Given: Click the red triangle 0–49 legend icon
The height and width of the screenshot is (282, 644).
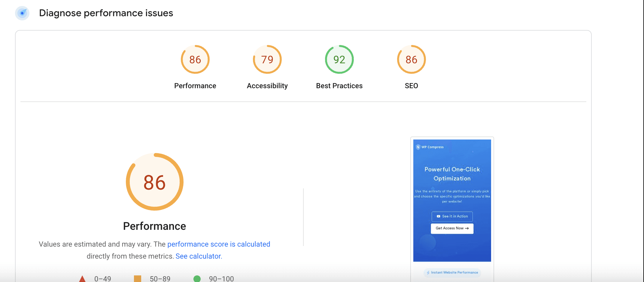Looking at the screenshot, I should [82, 279].
